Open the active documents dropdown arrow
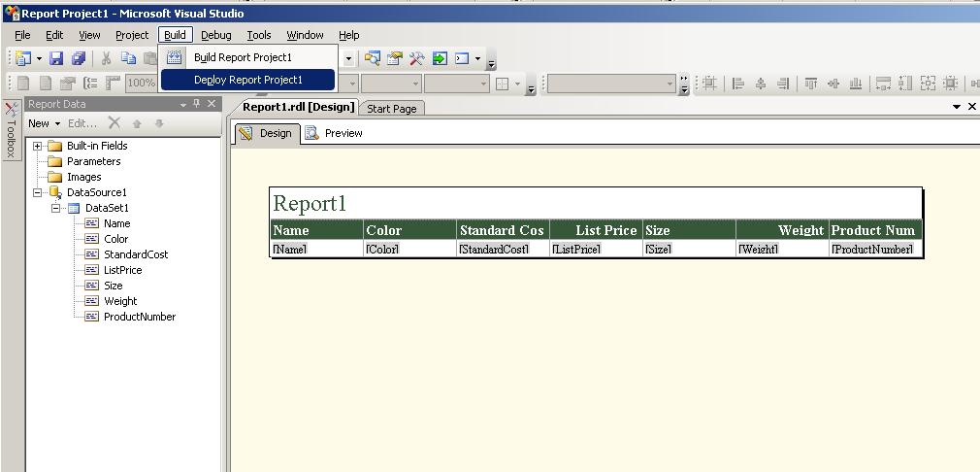 click(x=957, y=107)
